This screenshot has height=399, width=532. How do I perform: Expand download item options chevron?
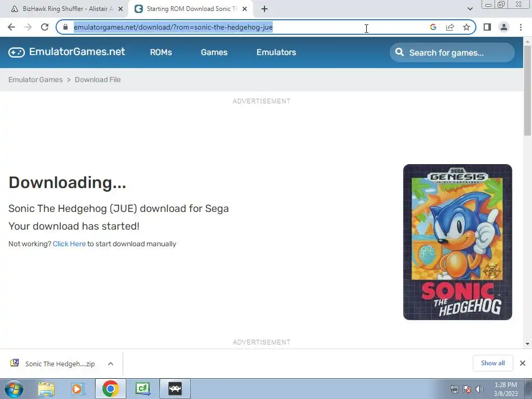click(111, 364)
